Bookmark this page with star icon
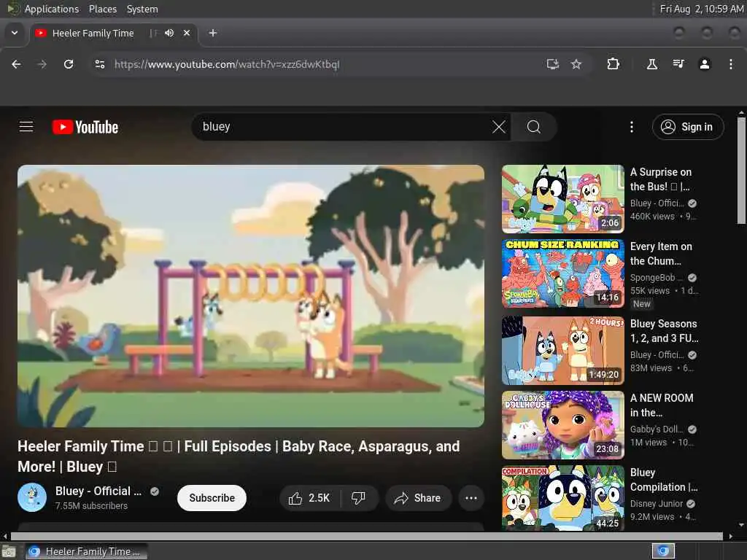Viewport: 747px width, 560px height. click(x=576, y=64)
